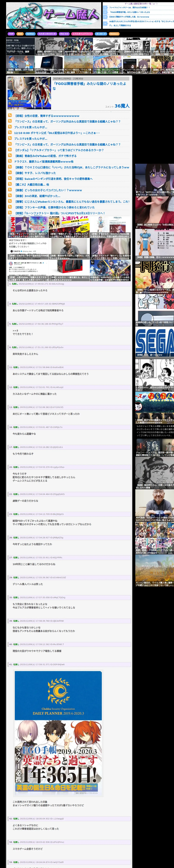
Task: Click RSS icon beside フランキーの声優 headline
Action: [10, 207]
